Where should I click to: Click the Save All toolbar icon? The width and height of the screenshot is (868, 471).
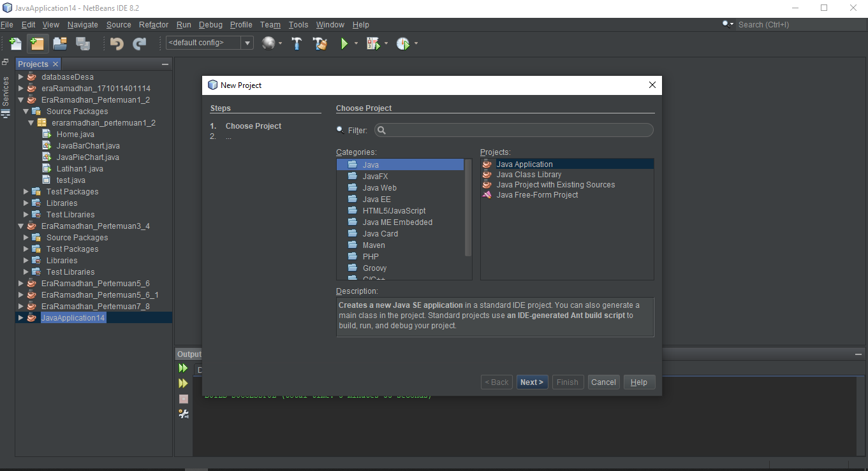[x=83, y=43]
